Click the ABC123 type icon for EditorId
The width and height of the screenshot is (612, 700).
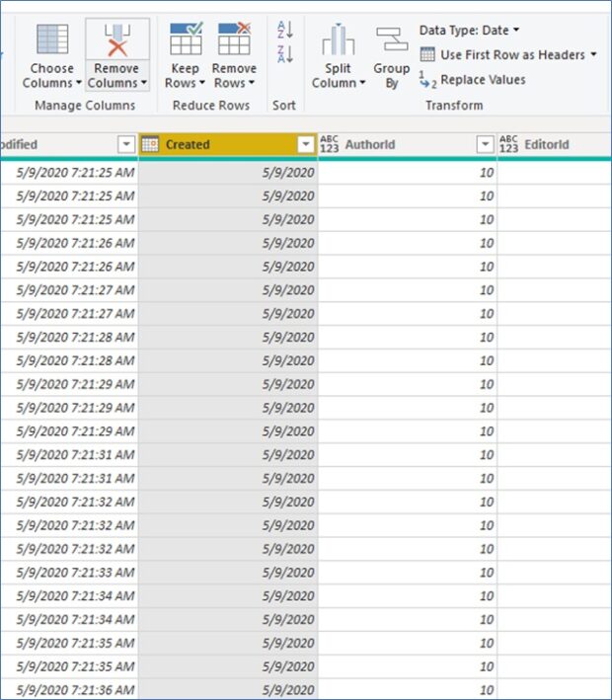pos(509,144)
